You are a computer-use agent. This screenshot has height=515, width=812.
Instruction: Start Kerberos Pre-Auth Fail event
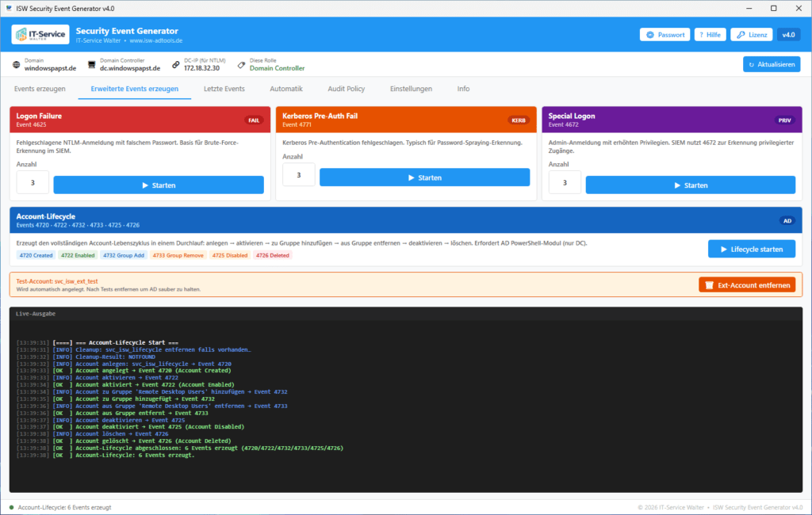[x=425, y=177]
